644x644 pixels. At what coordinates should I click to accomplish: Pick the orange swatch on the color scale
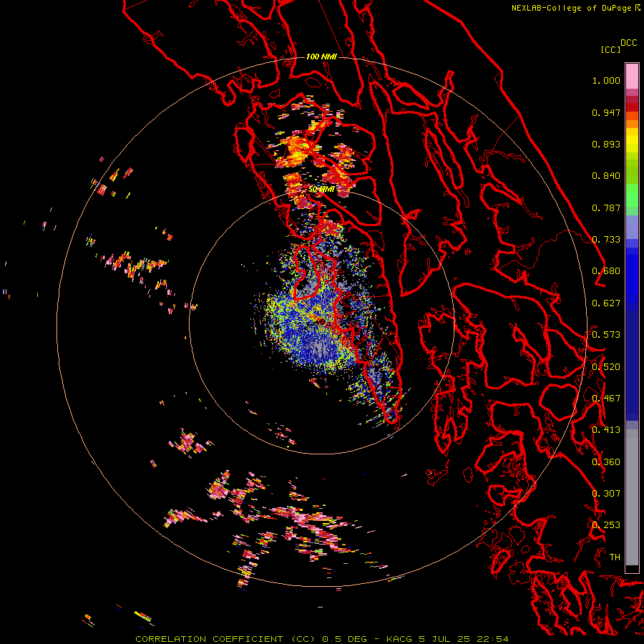[632, 124]
